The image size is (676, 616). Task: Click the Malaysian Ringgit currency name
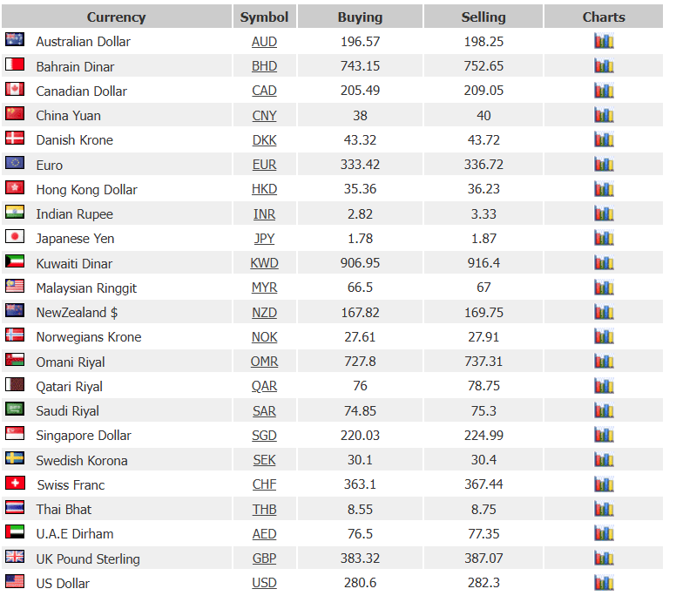pos(86,288)
